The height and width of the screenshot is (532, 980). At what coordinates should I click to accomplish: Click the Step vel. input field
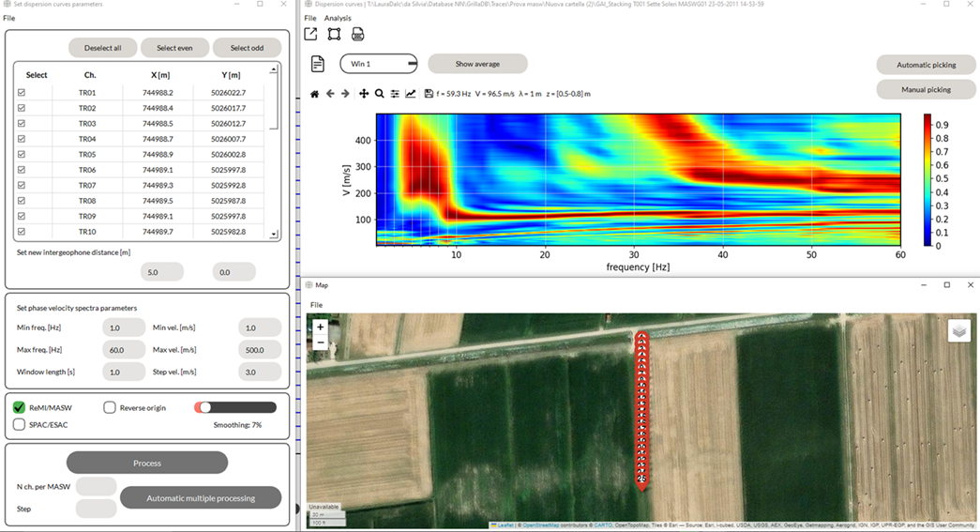[x=260, y=372]
